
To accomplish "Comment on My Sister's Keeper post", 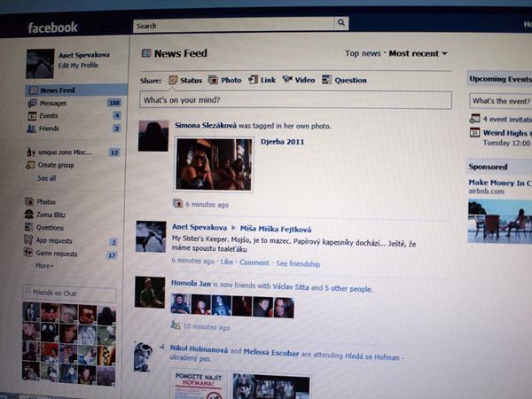I will (x=254, y=262).
